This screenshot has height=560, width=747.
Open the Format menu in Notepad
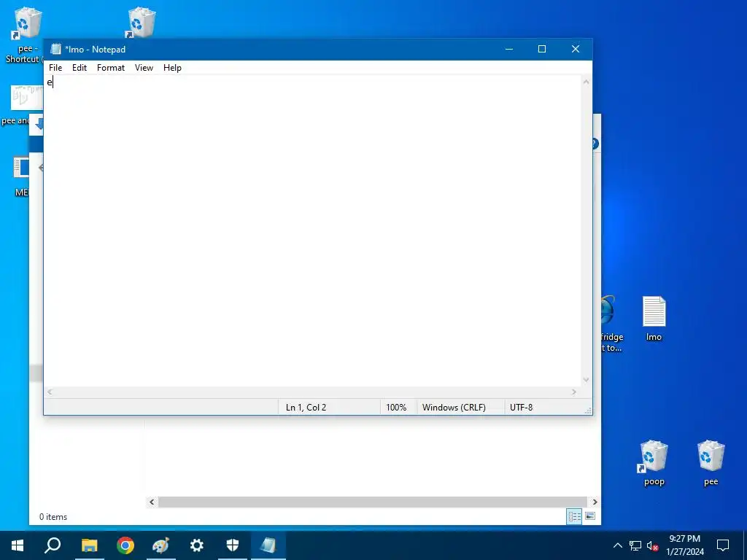coord(111,68)
